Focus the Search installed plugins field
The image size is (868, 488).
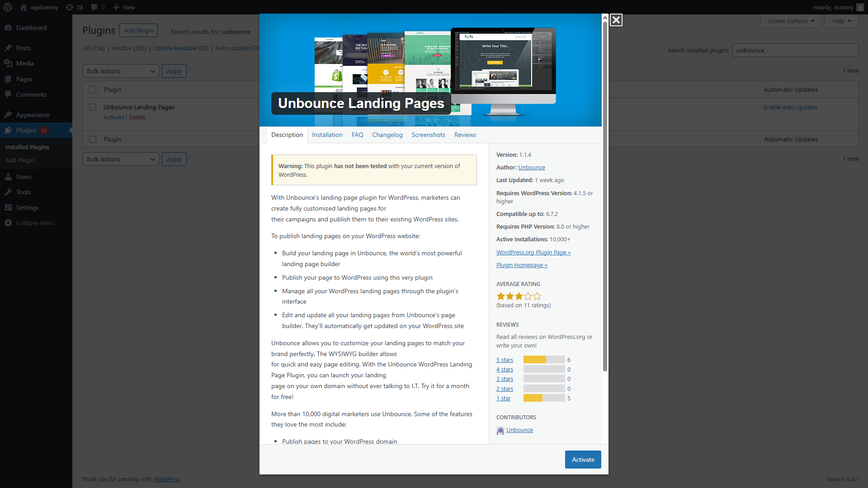click(x=795, y=50)
